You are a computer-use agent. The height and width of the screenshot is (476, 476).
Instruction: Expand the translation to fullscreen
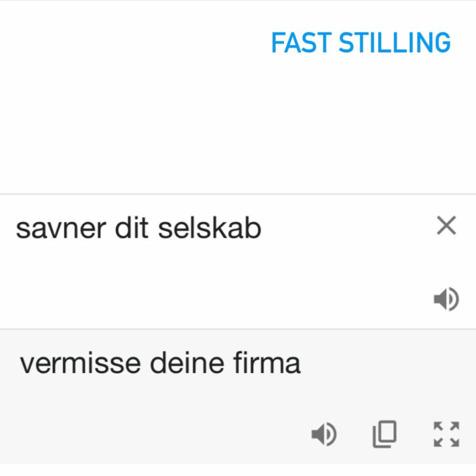pyautogui.click(x=446, y=434)
